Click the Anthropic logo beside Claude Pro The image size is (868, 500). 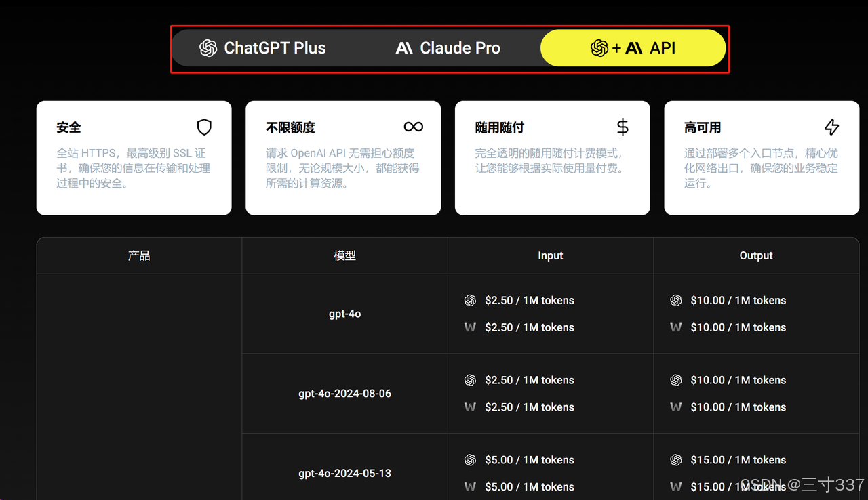(x=404, y=48)
